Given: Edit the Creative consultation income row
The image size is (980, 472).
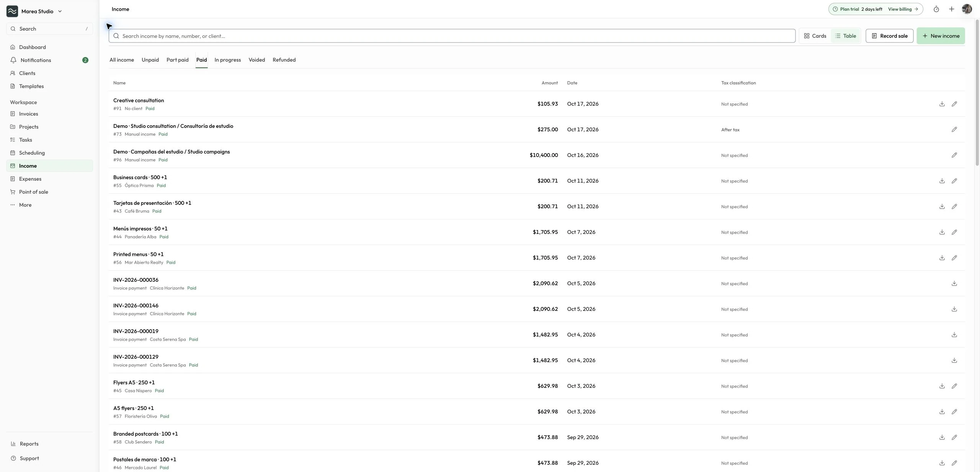Looking at the screenshot, I should pos(954,104).
